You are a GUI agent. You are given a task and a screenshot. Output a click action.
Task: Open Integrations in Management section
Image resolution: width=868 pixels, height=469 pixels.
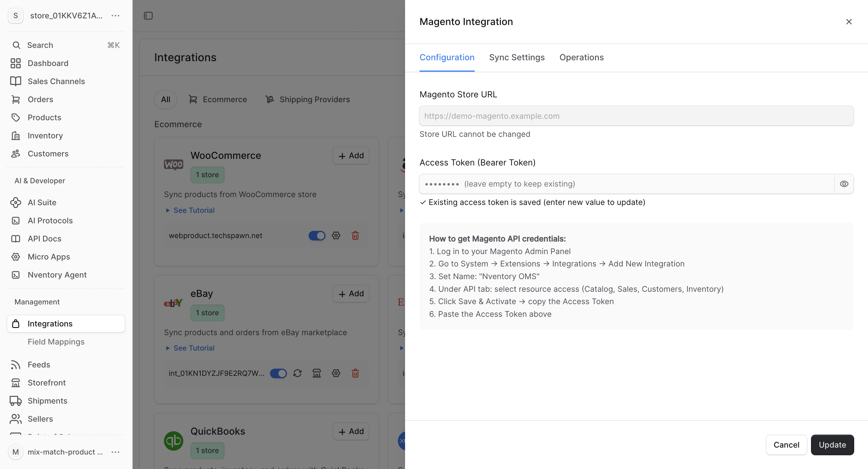pos(66,324)
